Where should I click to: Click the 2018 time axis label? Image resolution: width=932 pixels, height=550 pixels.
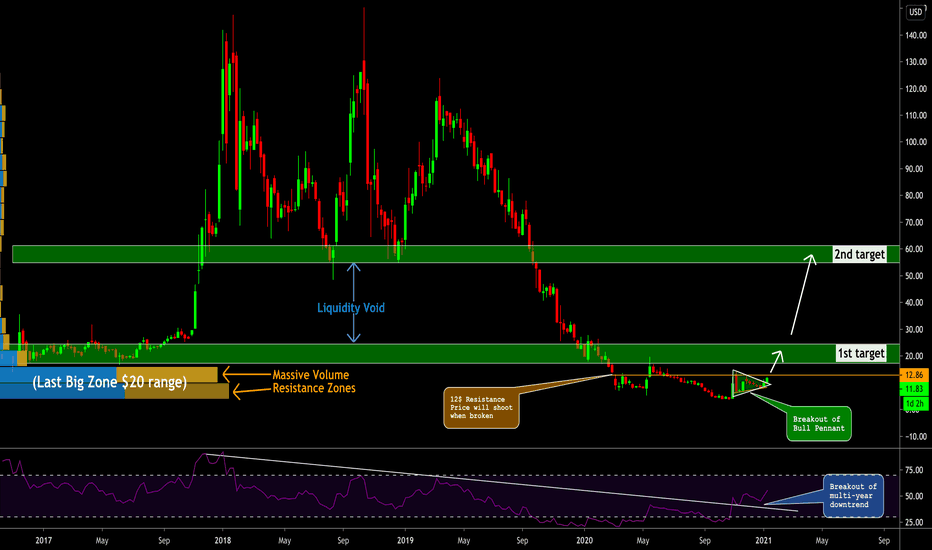tap(223, 540)
